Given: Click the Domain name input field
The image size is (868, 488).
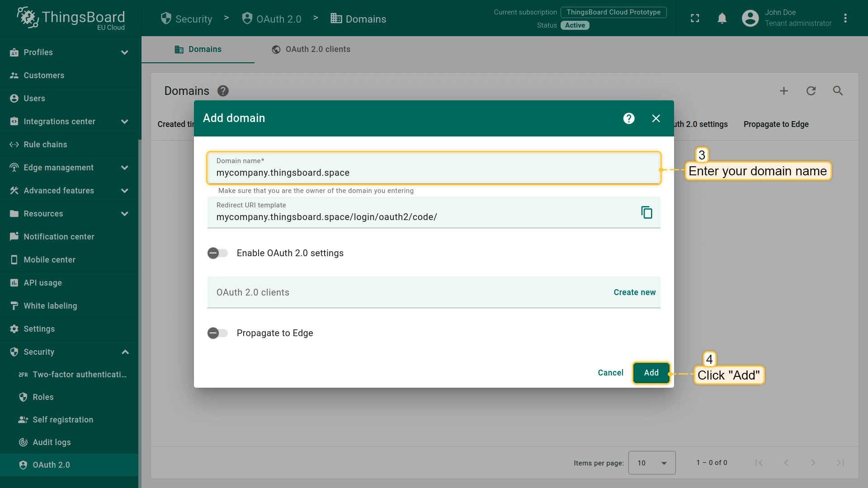Looking at the screenshot, I should [x=433, y=173].
